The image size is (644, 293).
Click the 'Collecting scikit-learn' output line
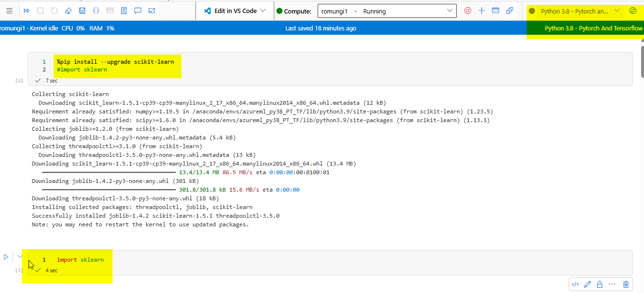70,94
